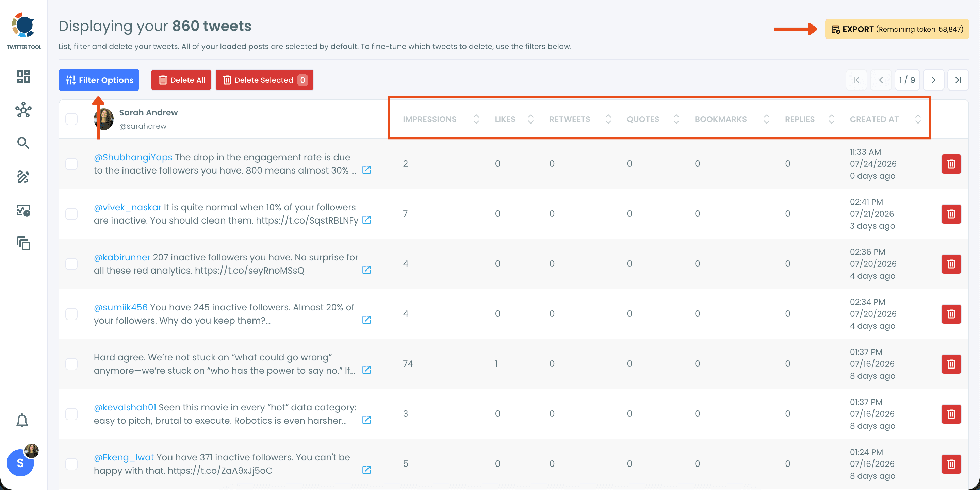Open the @sumiik456 tweet external link icon

point(366,320)
